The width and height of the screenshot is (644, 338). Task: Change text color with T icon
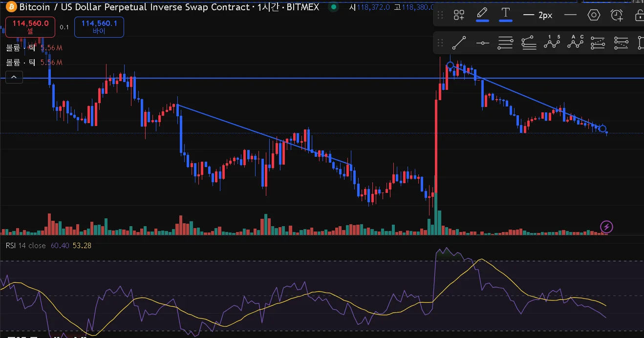tap(506, 14)
